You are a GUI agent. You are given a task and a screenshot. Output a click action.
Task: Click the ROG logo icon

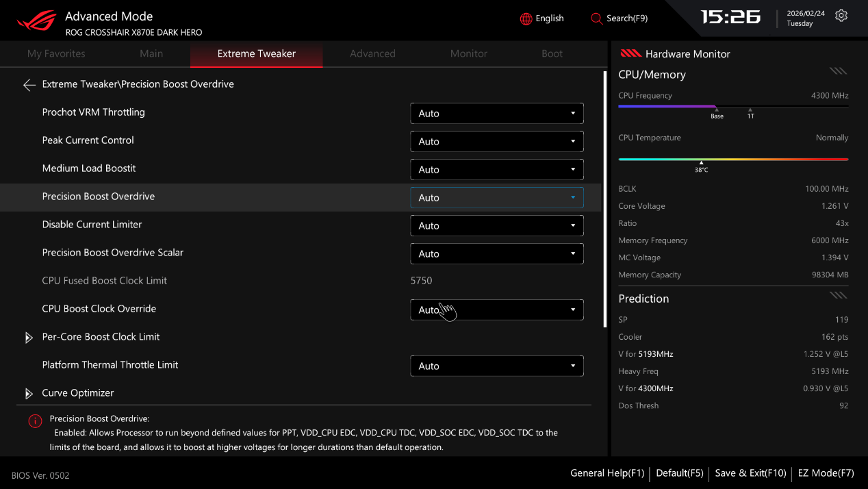[37, 21]
